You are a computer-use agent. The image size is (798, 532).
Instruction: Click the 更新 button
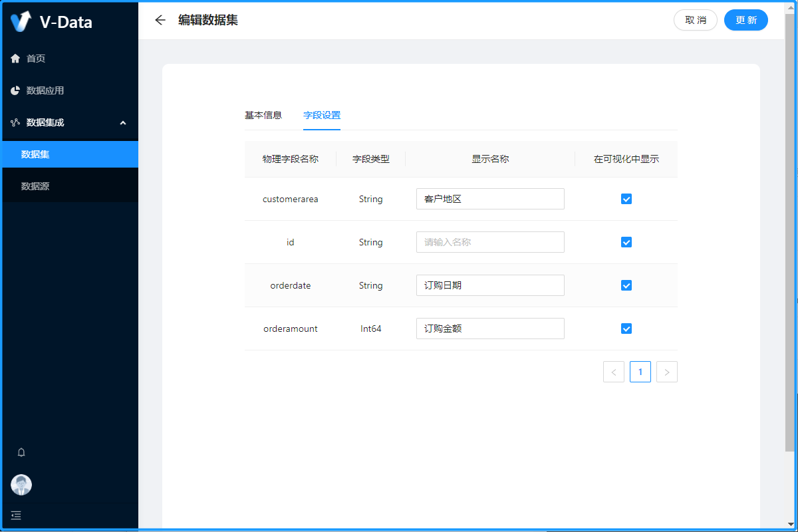click(x=745, y=20)
